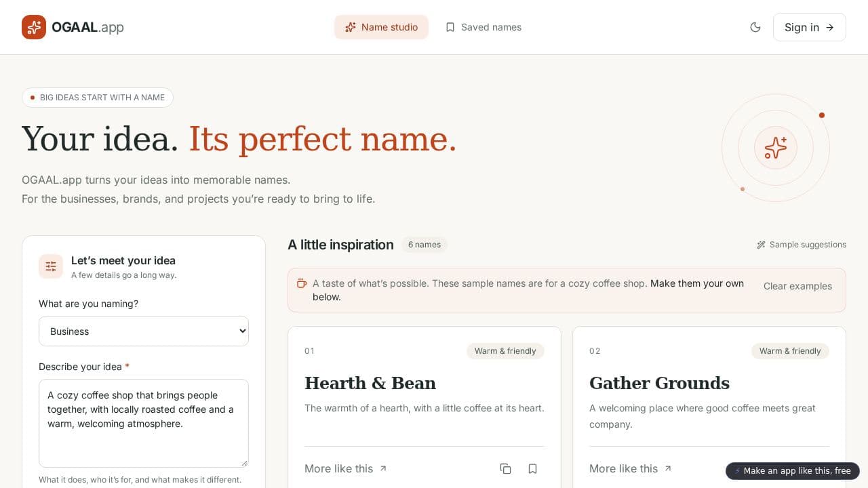Copy the Hearth & Bean name
This screenshot has height=488, width=868.
tap(505, 468)
